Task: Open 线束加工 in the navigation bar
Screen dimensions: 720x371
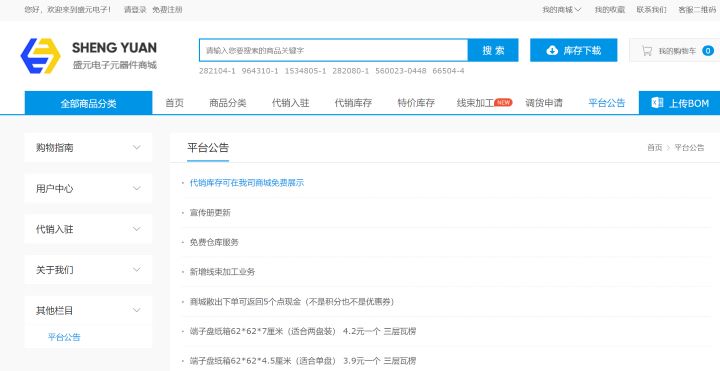Action: [475, 103]
